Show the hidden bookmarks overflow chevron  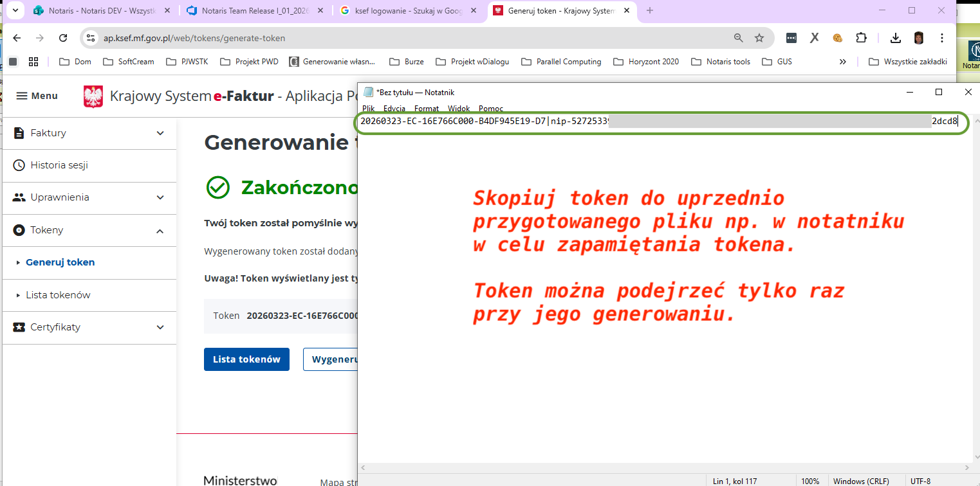[x=842, y=62]
